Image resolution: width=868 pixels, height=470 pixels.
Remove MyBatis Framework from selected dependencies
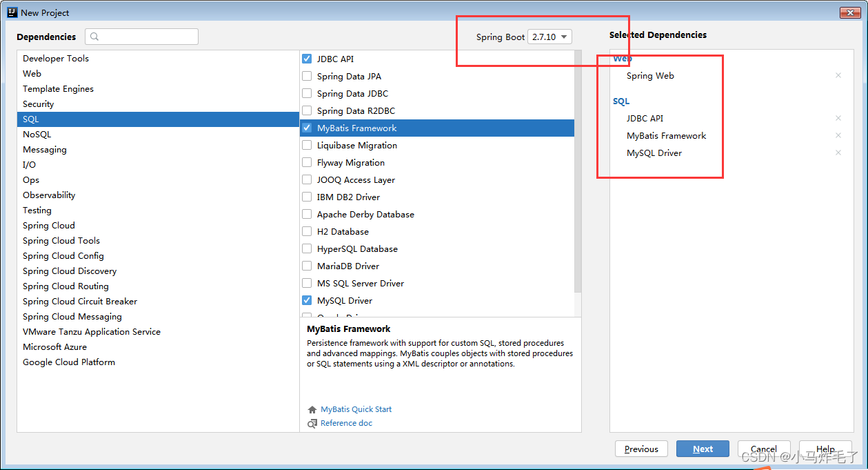pos(838,136)
